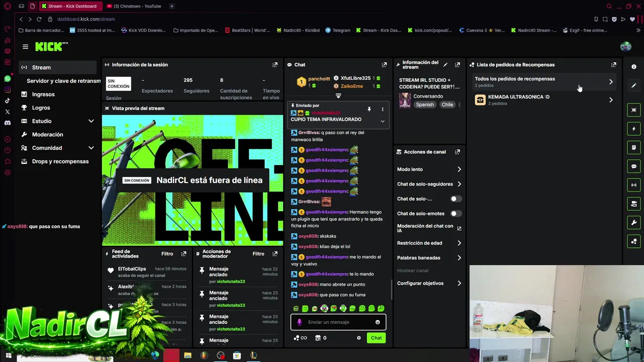Image resolution: width=644 pixels, height=362 pixels.
Task: Pop out the Acciones de moderador panel
Action: click(x=275, y=254)
